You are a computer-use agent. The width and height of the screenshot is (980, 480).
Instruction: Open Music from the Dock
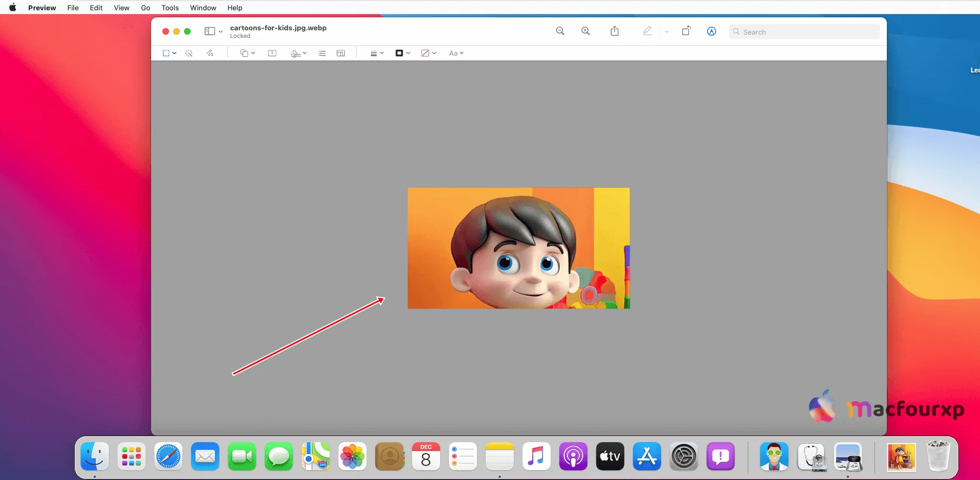[537, 457]
